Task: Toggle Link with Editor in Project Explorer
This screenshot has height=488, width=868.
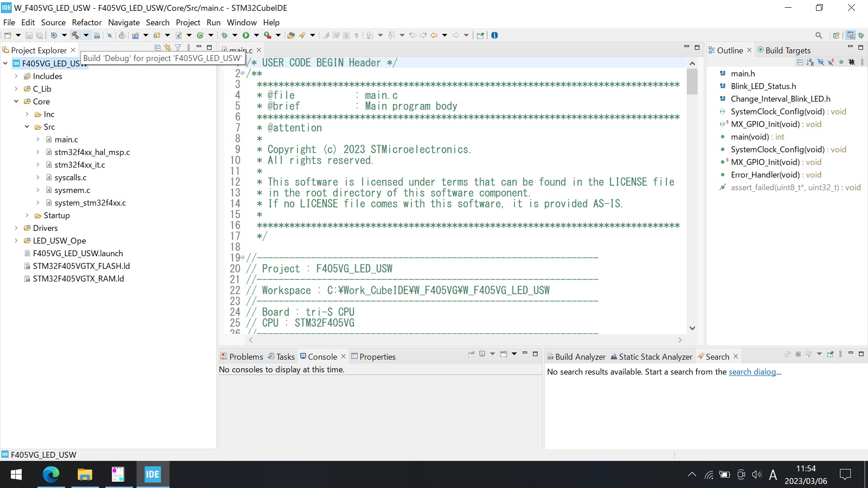Action: [168, 47]
